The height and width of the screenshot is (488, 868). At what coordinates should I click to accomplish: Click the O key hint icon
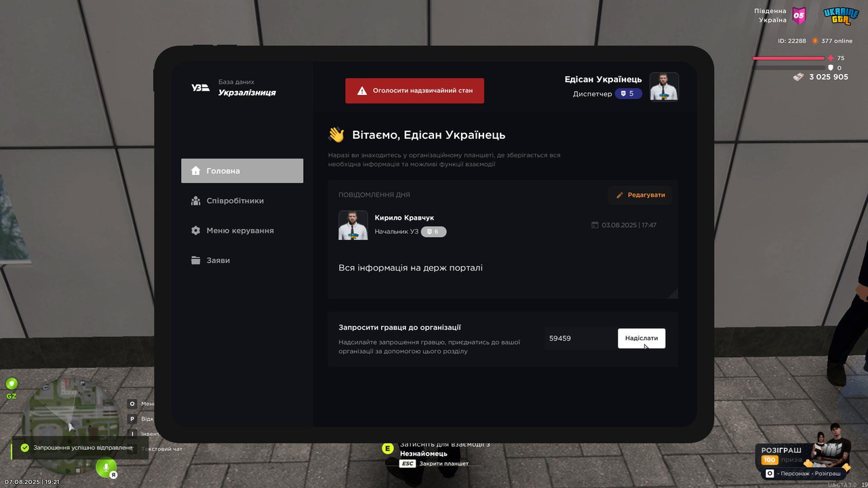click(x=132, y=403)
